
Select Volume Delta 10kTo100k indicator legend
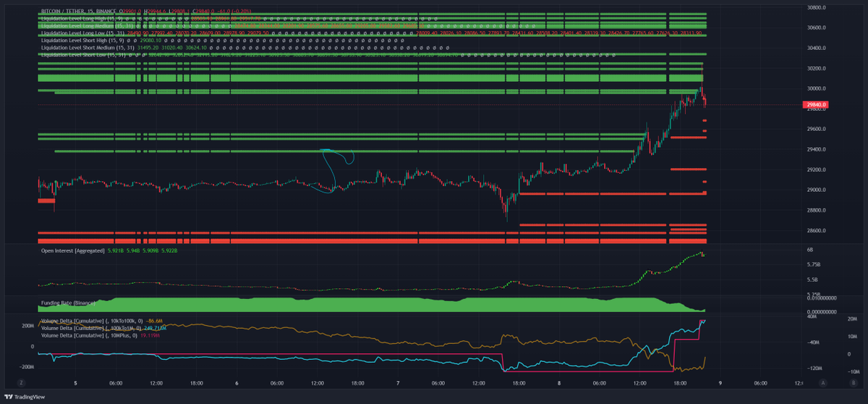(92, 320)
